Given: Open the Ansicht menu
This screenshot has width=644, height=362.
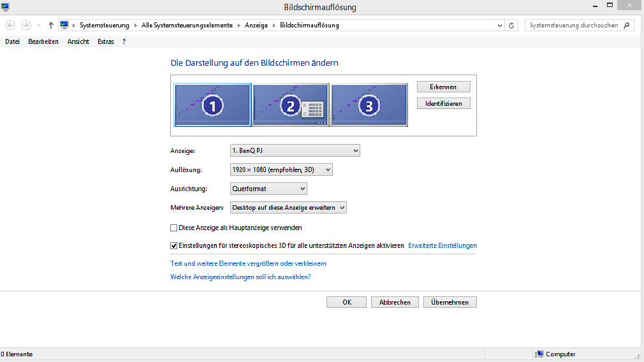Looking at the screenshot, I should 78,41.
